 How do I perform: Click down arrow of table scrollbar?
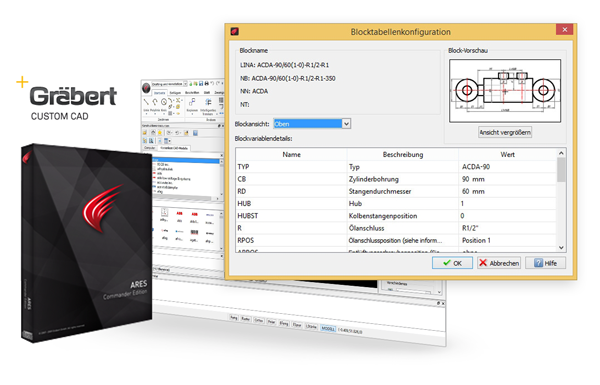pos(561,248)
